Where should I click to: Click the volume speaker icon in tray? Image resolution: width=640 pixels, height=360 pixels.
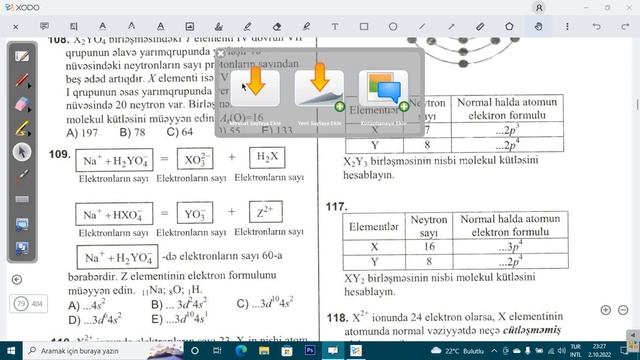point(562,351)
